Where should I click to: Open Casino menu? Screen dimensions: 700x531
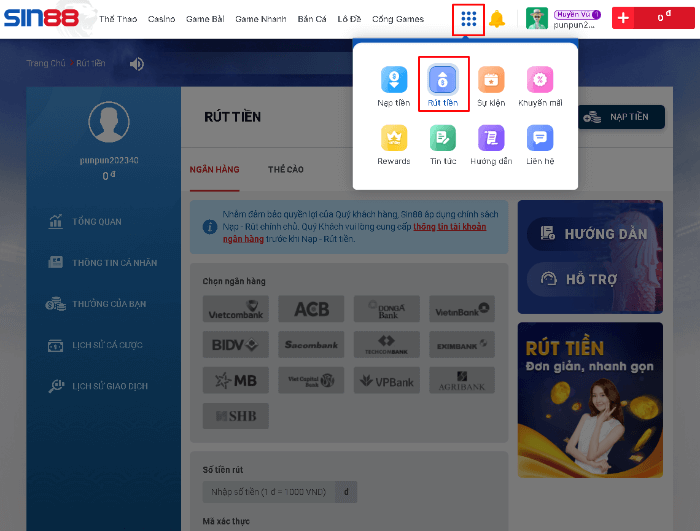(162, 19)
